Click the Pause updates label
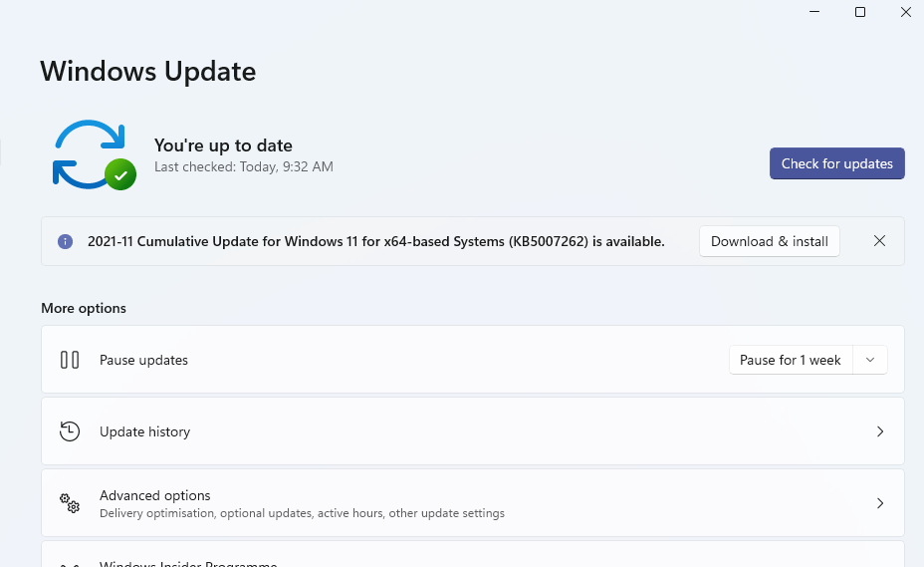 click(x=143, y=360)
